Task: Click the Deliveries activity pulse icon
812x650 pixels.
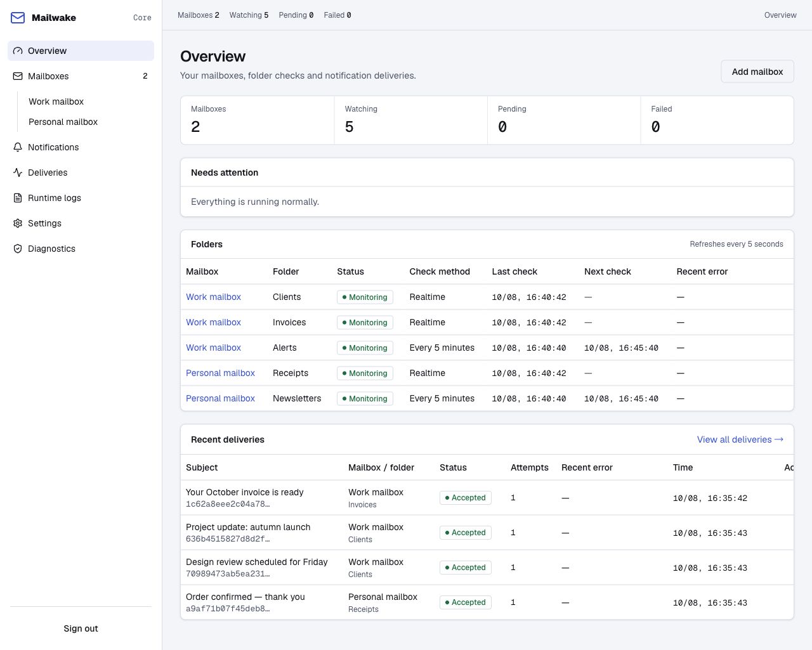Action: click(18, 172)
